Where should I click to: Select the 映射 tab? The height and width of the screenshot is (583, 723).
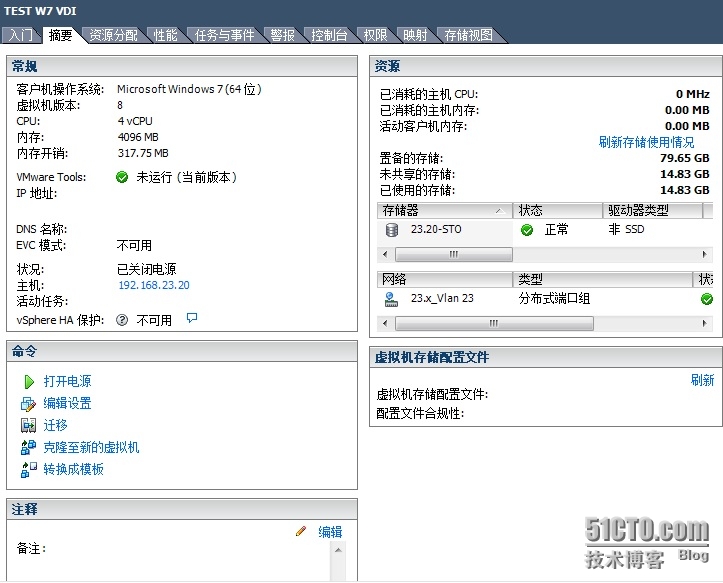coord(415,35)
